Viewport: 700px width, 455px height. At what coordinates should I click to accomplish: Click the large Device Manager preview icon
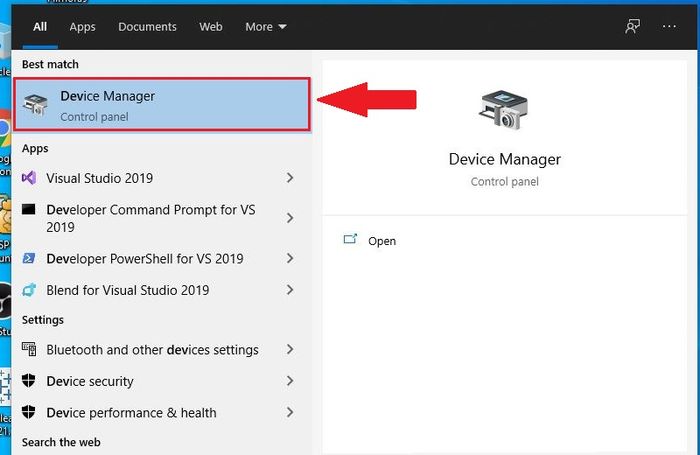[x=504, y=110]
